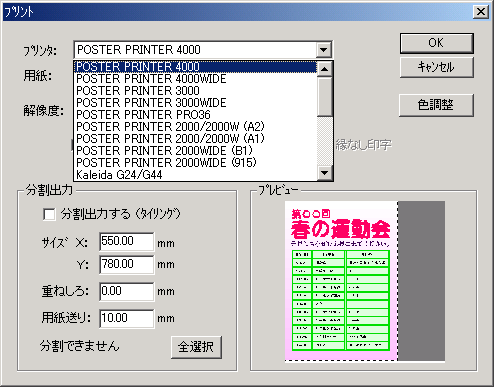This screenshot has width=494, height=387.
Task: Select POSTER PRINTER 2000/2000W (A2)
Action: click(x=195, y=127)
